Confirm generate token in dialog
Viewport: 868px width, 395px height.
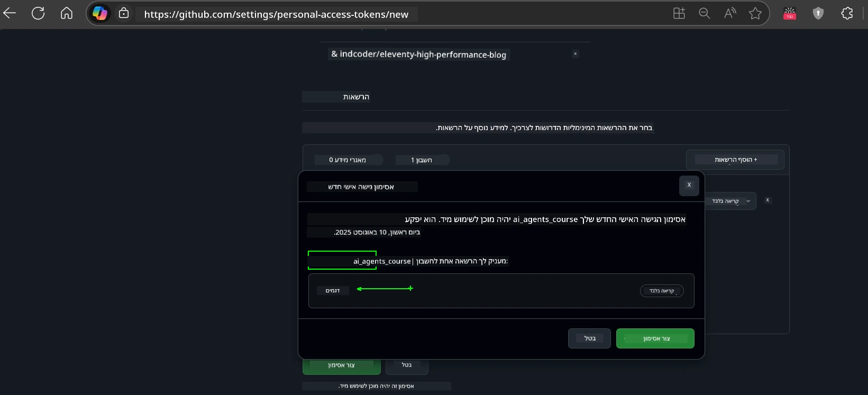click(655, 338)
